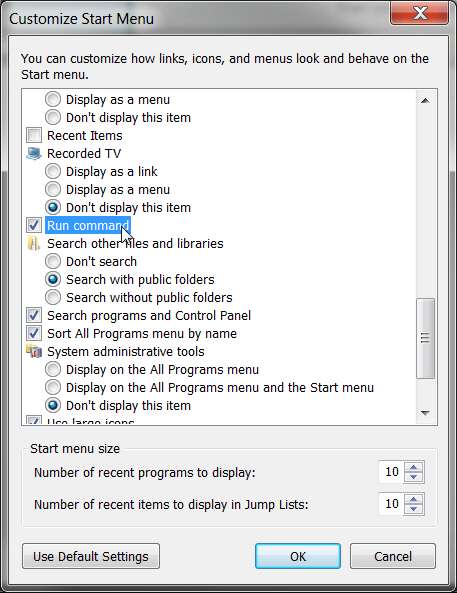Click the recent programs number field
Viewport: 457px width, 593px height.
click(x=391, y=472)
